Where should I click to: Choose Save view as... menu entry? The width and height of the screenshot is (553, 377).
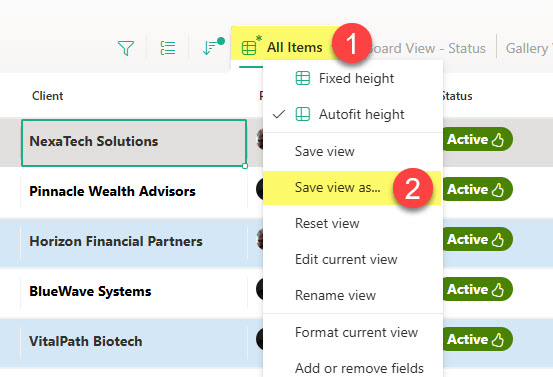click(x=353, y=188)
